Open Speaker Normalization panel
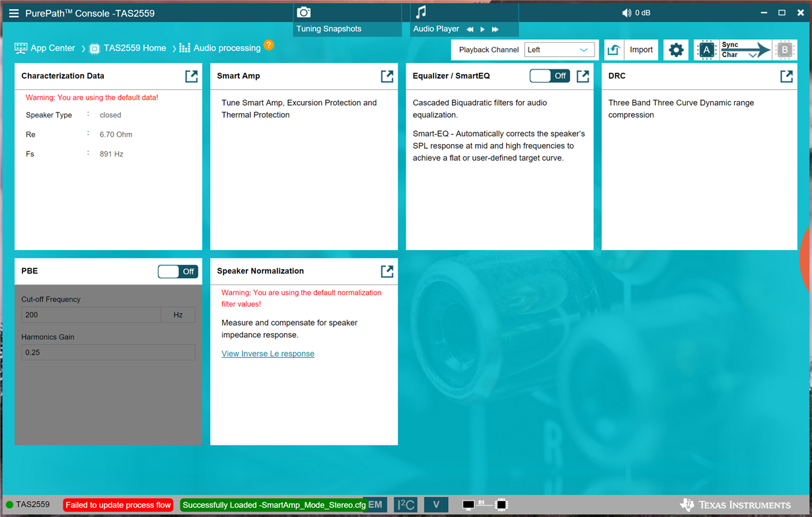This screenshot has height=517, width=812. pos(387,271)
